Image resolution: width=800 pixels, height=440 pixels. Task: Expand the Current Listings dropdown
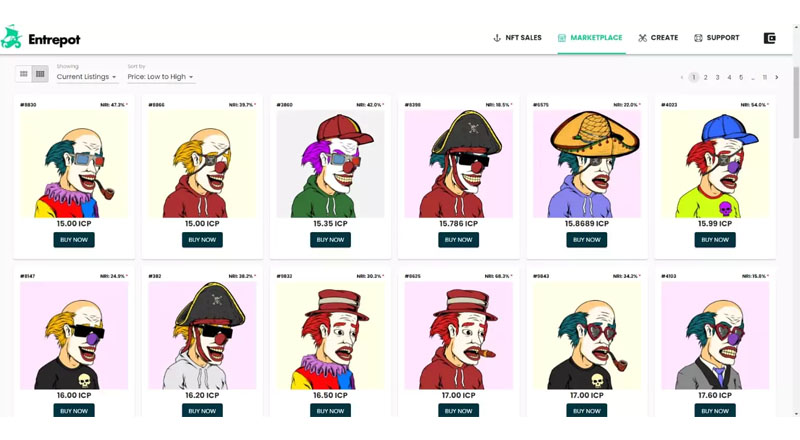tap(87, 77)
